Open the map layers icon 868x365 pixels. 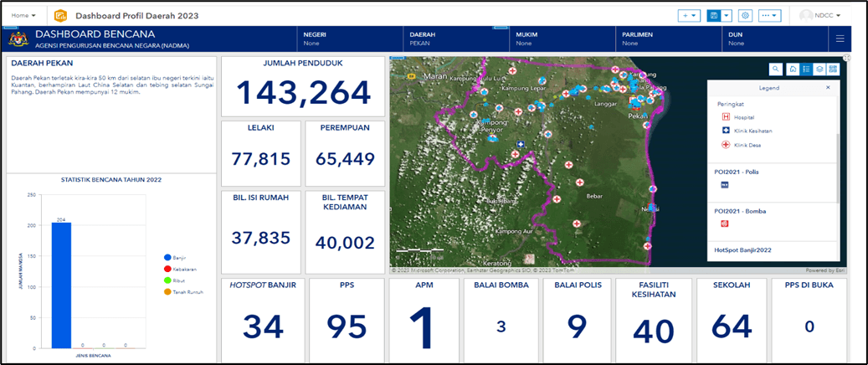click(819, 69)
